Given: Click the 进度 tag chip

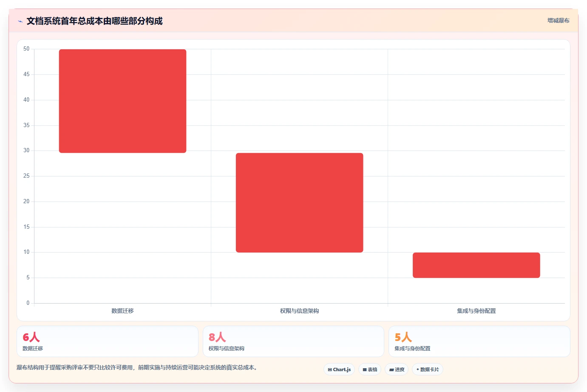Looking at the screenshot, I should pos(397,369).
